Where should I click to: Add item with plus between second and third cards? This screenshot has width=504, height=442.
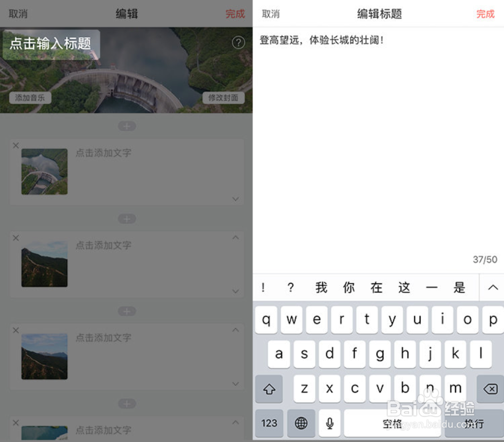127,311
